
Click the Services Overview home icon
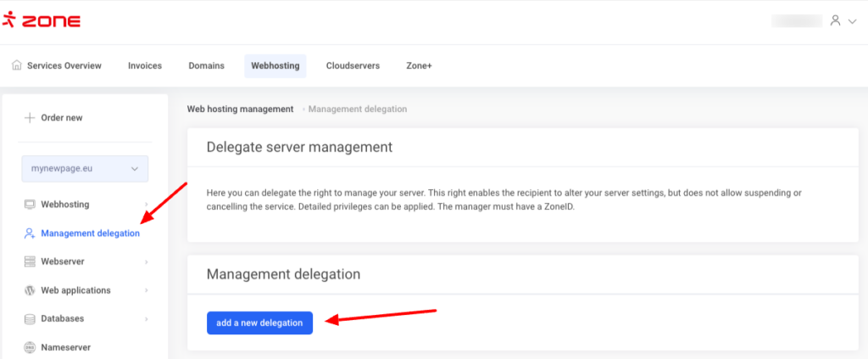click(x=17, y=65)
